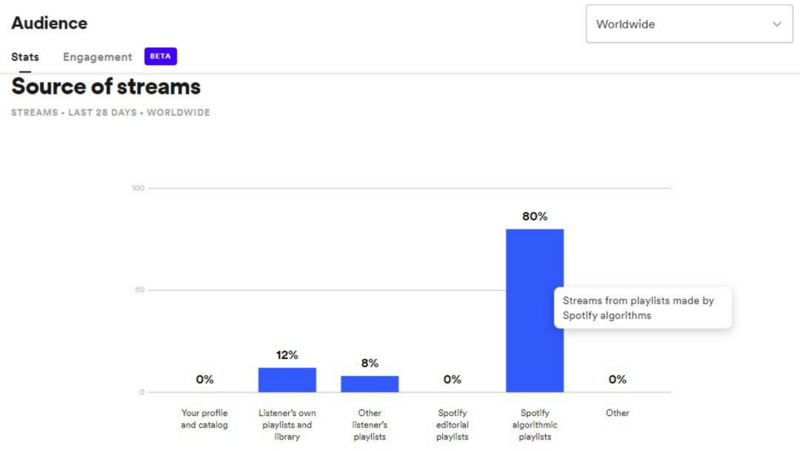Click the chevron arrow in Worldwide selector

click(x=777, y=24)
